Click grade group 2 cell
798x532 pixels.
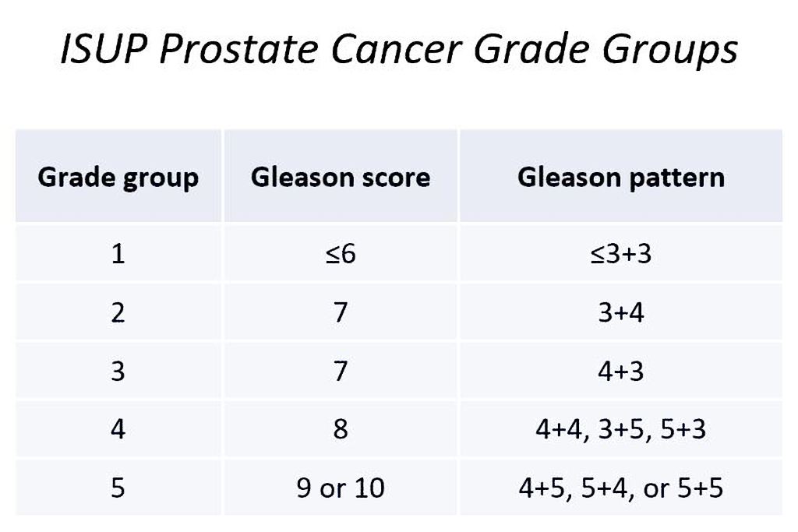coord(118,312)
